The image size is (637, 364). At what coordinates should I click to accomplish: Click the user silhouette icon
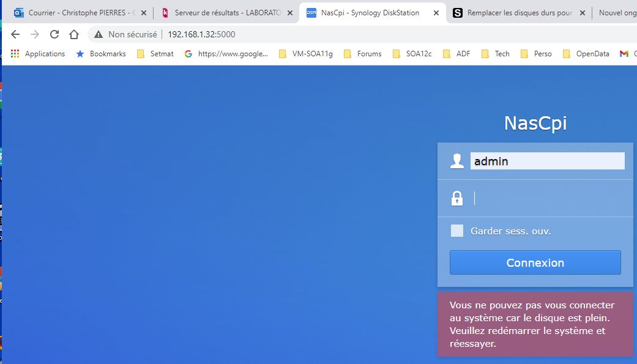[x=457, y=161]
